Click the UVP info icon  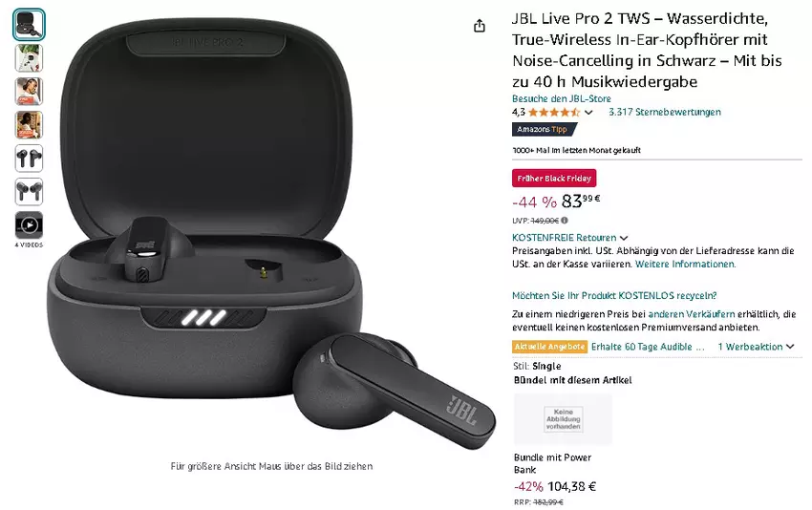coord(565,220)
